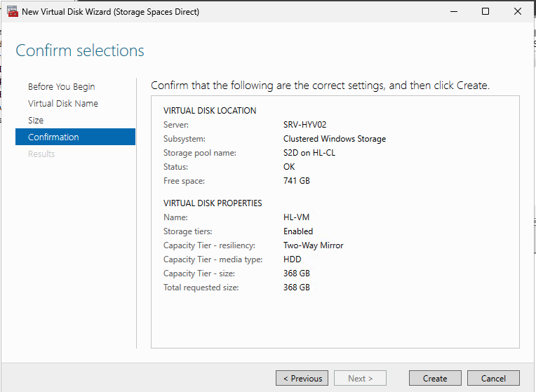Minimize the New Virtual Disk Wizard window
Screen dimensions: 536x392
click(x=454, y=12)
